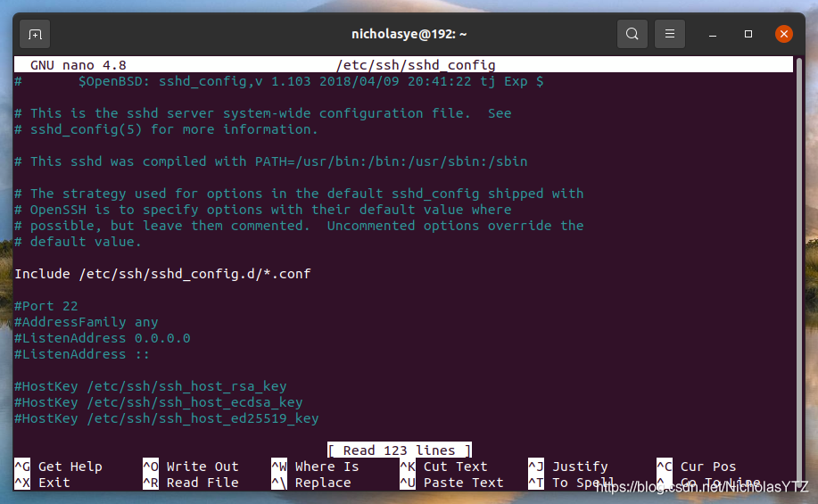Click the line 'sshd_config(5) for more information.'

(x=166, y=129)
